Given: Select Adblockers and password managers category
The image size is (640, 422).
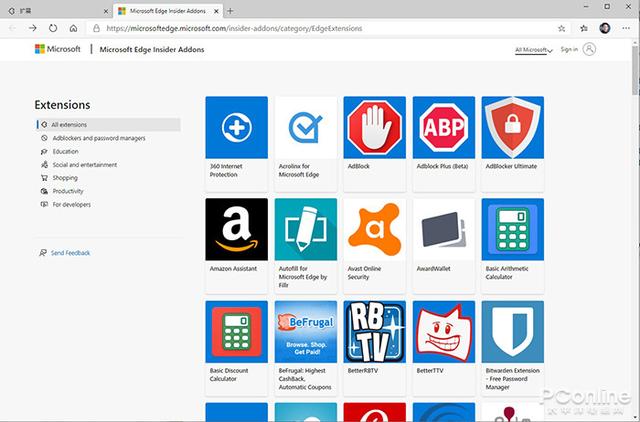Looking at the screenshot, I should [99, 138].
